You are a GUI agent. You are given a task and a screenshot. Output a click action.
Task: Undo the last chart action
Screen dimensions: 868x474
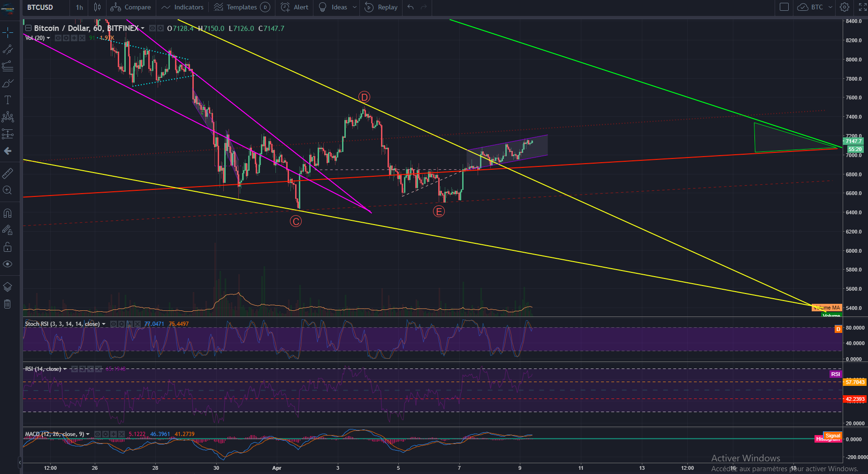click(x=411, y=7)
